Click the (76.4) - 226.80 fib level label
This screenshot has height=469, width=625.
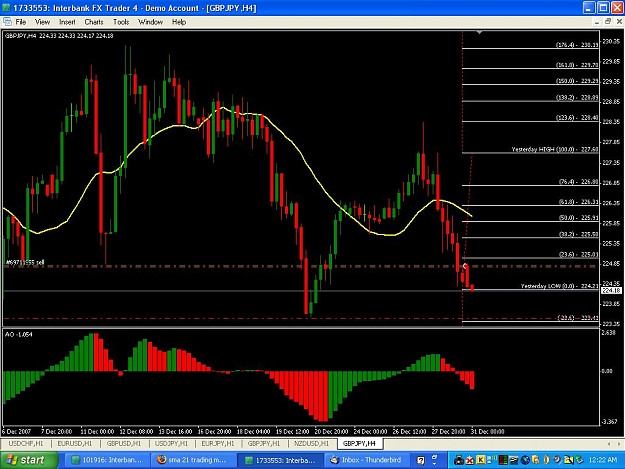point(578,182)
